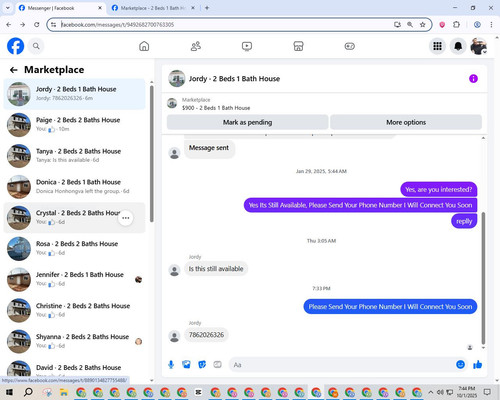Open File Explorer from the taskbar
The width and height of the screenshot is (500, 400).
63,392
